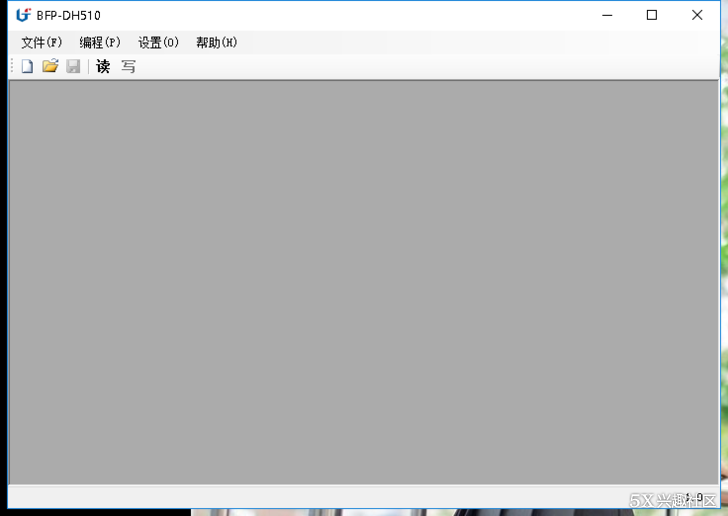Create a new file with the blank page icon
This screenshot has width=728, height=516.
[27, 67]
